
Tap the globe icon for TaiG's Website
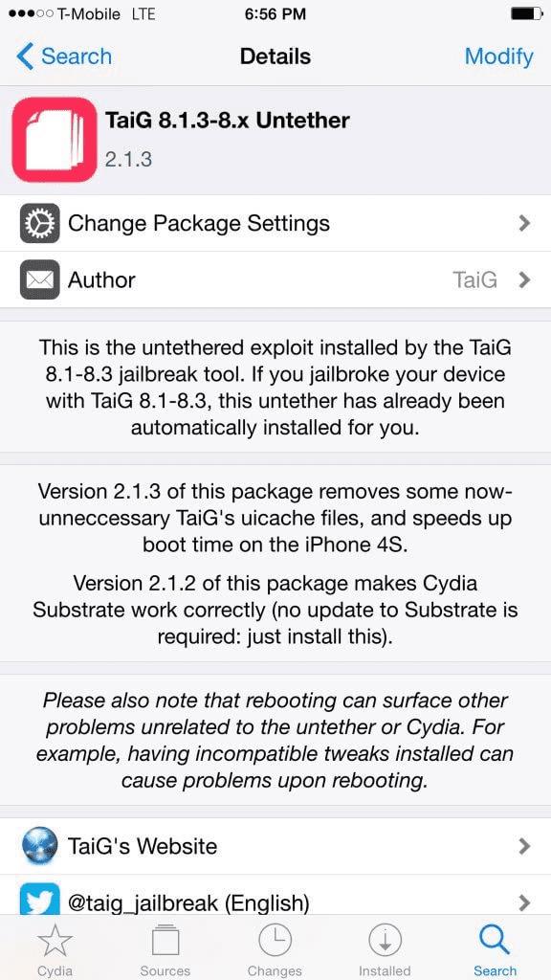click(x=40, y=846)
